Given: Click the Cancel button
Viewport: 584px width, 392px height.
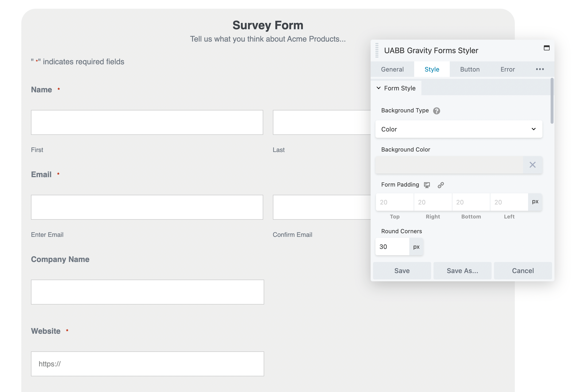Looking at the screenshot, I should (x=523, y=271).
